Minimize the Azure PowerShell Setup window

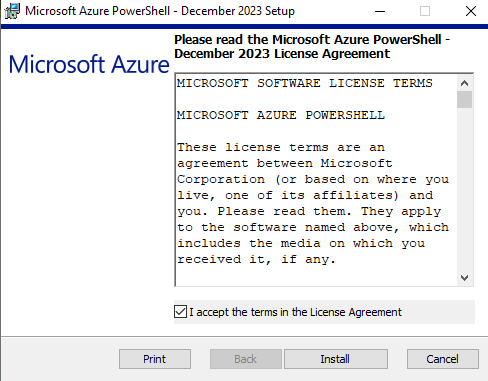click(x=380, y=11)
